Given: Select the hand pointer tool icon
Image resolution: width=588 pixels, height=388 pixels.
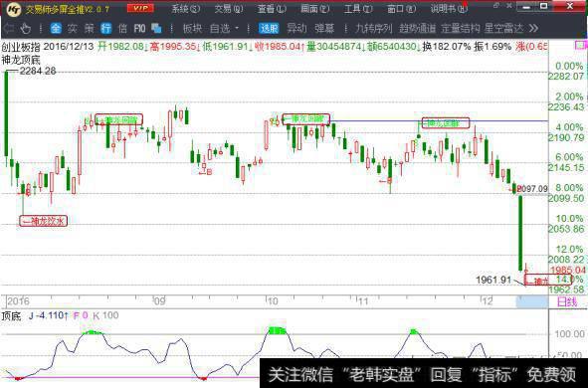Looking at the screenshot, I should (26, 28).
